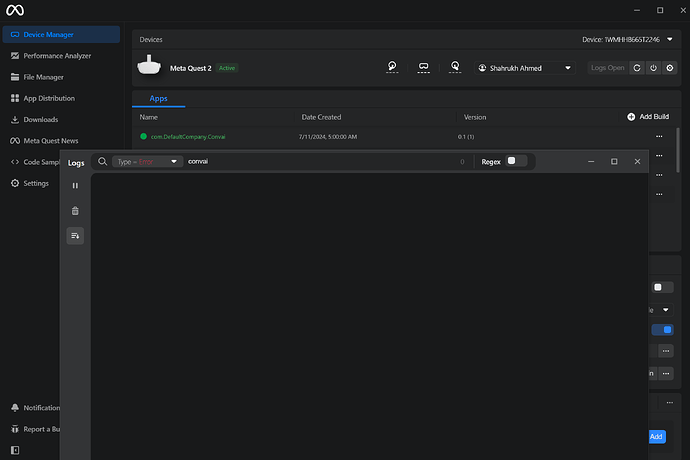Toggle auto-scroll to bottom in Logs
The width and height of the screenshot is (690, 460).
click(75, 236)
